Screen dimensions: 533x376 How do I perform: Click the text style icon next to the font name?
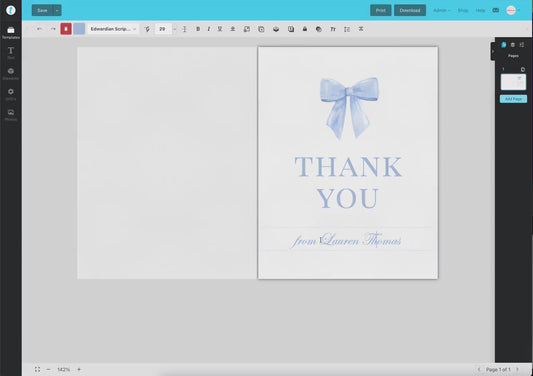147,29
